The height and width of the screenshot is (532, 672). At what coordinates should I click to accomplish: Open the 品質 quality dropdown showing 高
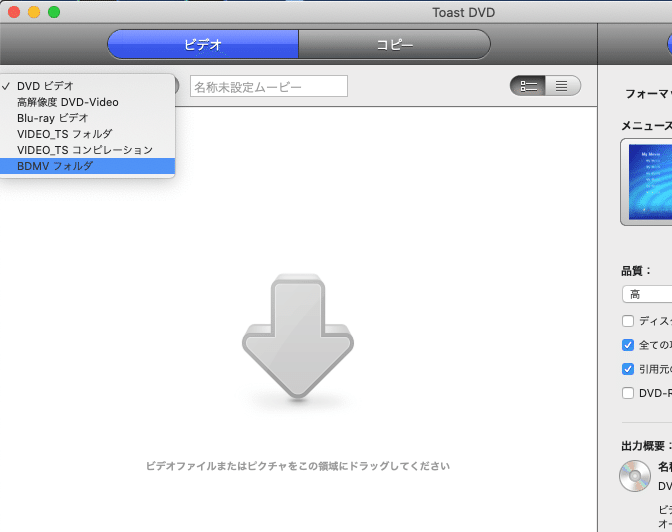[647, 295]
